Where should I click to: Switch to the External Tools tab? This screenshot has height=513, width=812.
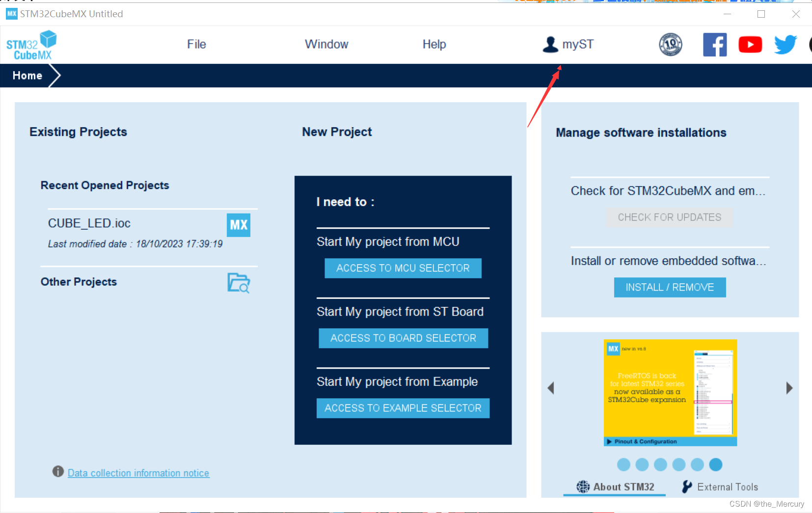720,487
